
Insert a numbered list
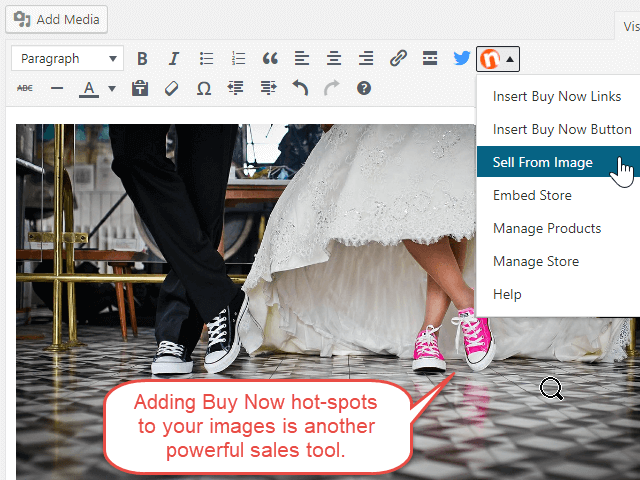coord(238,59)
